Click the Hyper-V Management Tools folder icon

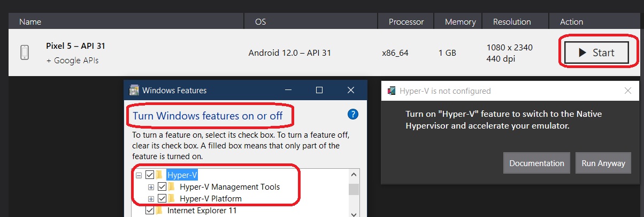point(172,187)
